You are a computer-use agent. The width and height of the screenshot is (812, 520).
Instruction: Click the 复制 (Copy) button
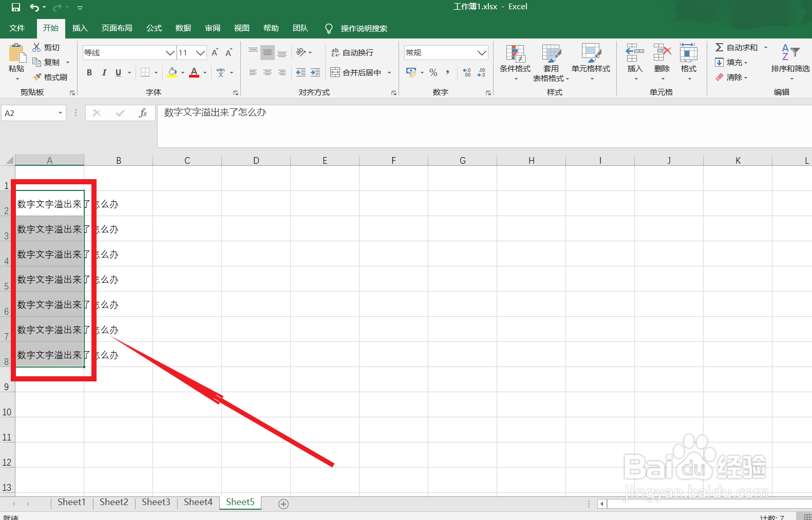(46, 62)
